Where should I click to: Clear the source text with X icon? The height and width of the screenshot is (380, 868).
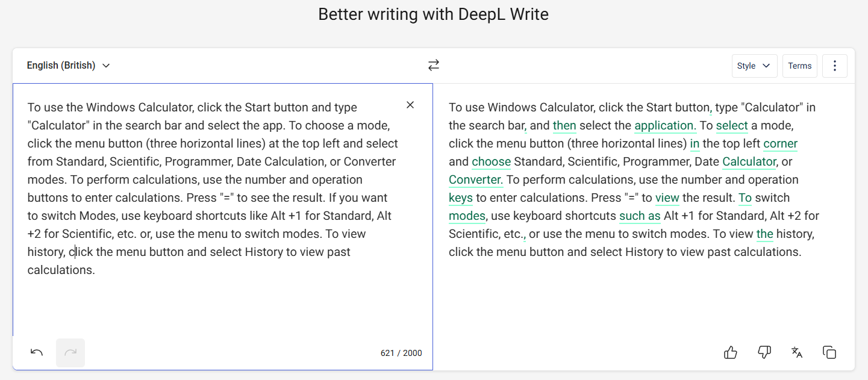(x=410, y=105)
